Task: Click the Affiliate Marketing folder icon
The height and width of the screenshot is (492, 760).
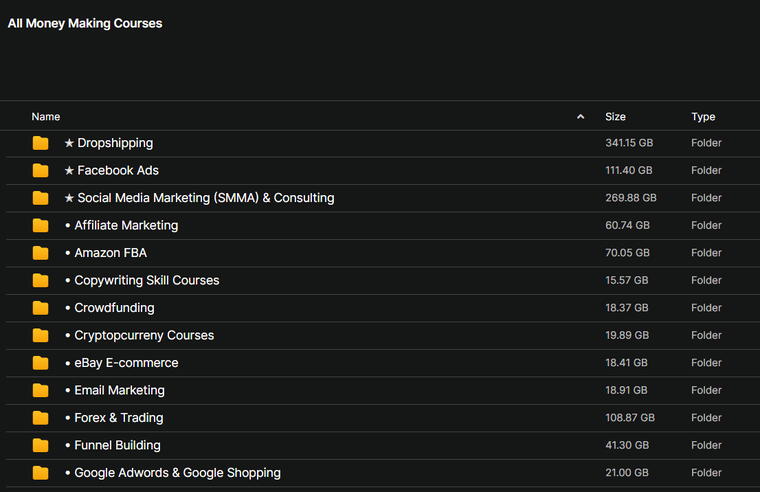Action: point(40,226)
